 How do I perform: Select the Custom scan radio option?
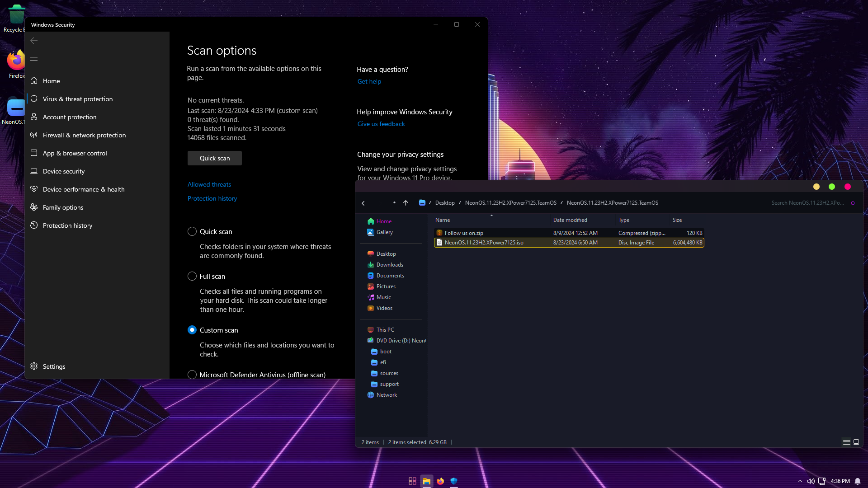(x=192, y=330)
